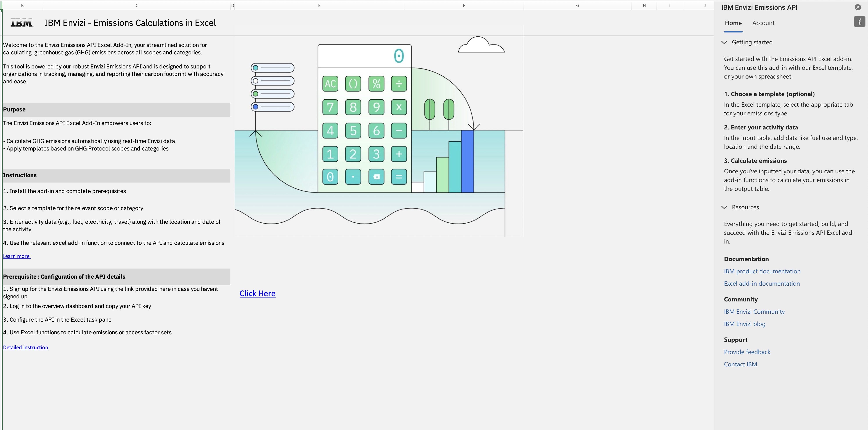Switch to the Account tab
868x430 pixels.
763,23
